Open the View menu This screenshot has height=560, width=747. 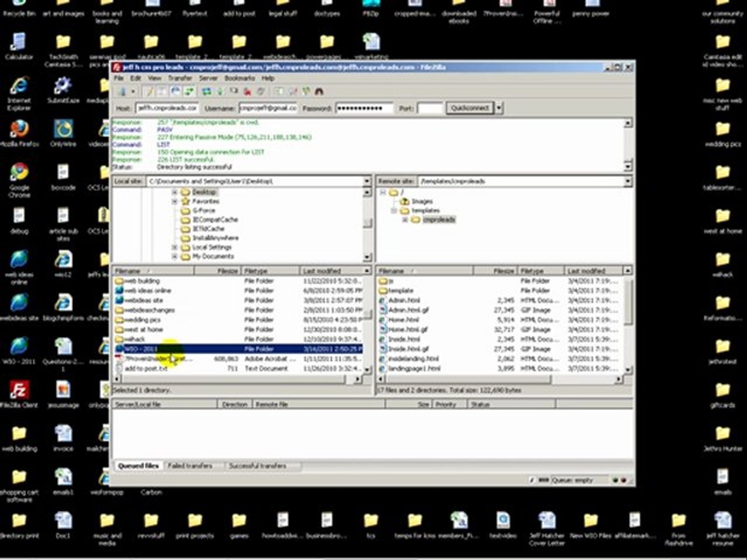pyautogui.click(x=155, y=78)
